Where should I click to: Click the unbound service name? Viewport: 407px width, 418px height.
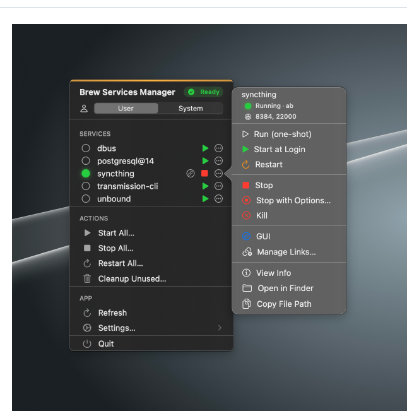[x=114, y=199]
